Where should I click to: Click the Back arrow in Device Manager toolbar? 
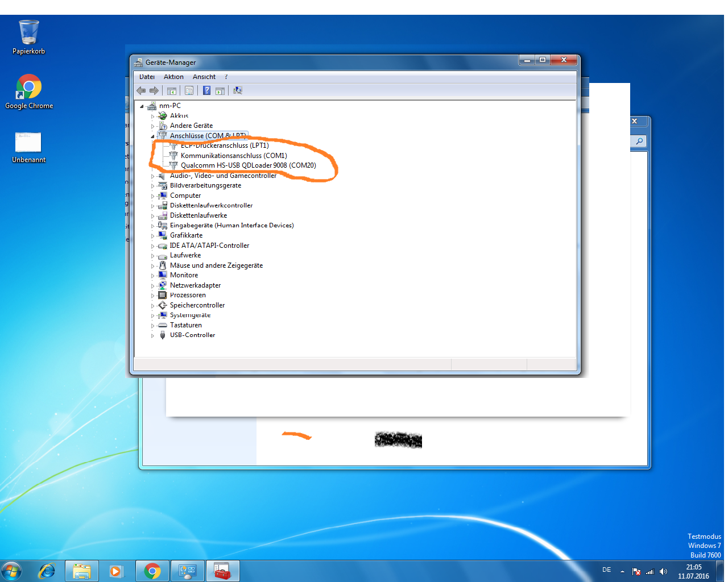pos(141,90)
